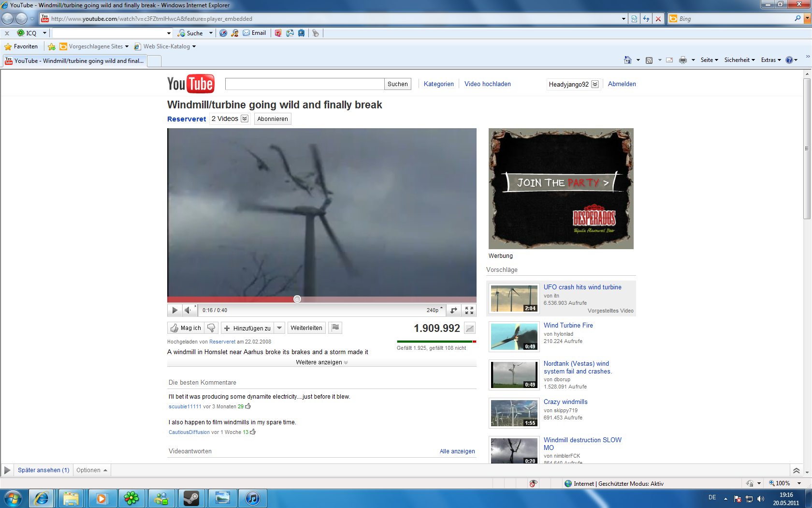Screen dimensions: 812x508
Task: Click Hinzufügen zu button
Action: [247, 328]
